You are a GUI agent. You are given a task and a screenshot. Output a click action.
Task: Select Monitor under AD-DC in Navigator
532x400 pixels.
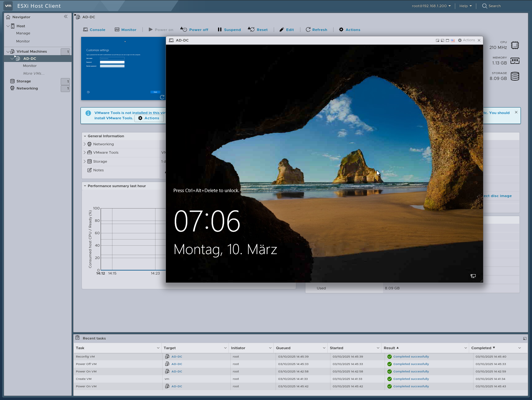[30, 66]
